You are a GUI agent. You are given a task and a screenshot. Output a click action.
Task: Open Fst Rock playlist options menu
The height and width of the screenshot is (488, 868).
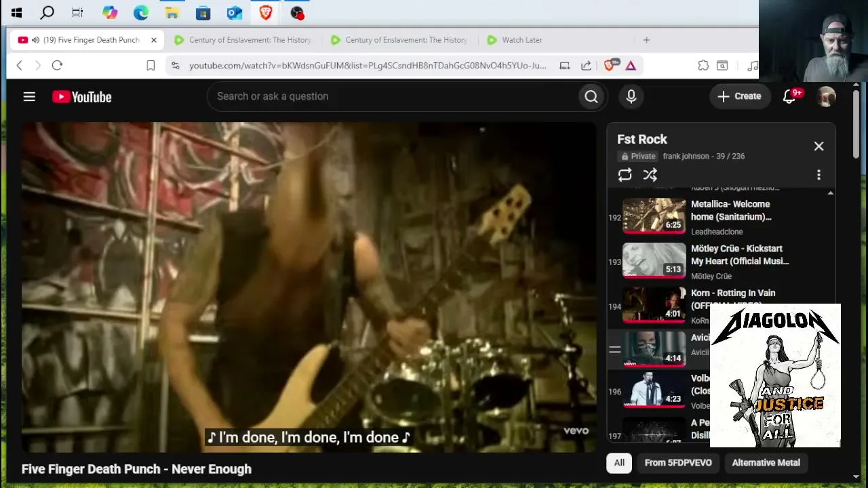coord(818,175)
